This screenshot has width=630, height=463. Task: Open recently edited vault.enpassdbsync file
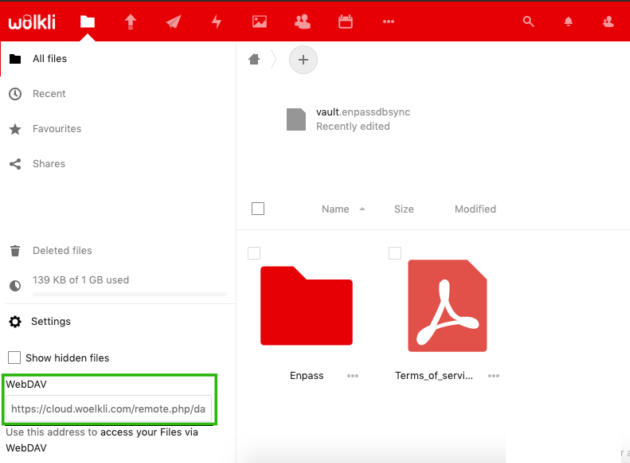pos(348,119)
